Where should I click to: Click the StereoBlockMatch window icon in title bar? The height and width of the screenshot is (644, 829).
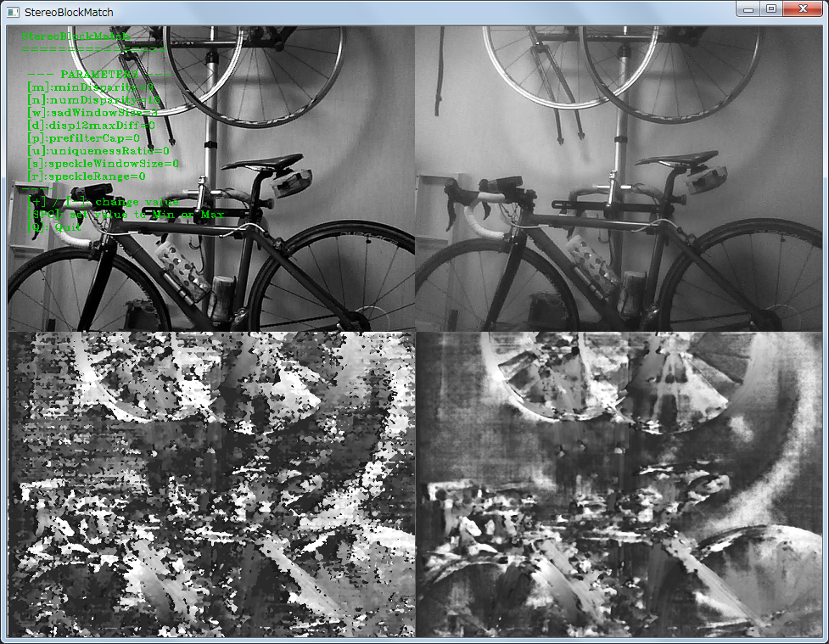point(13,12)
